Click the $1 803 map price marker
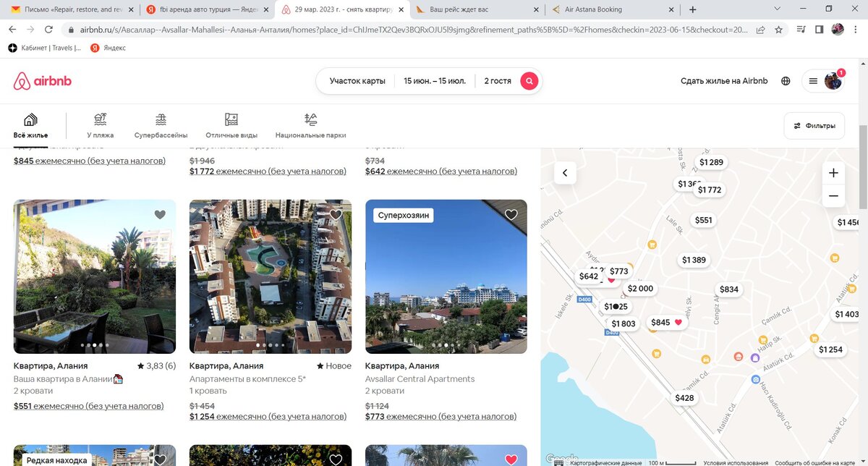The height and width of the screenshot is (466, 868). tap(624, 324)
